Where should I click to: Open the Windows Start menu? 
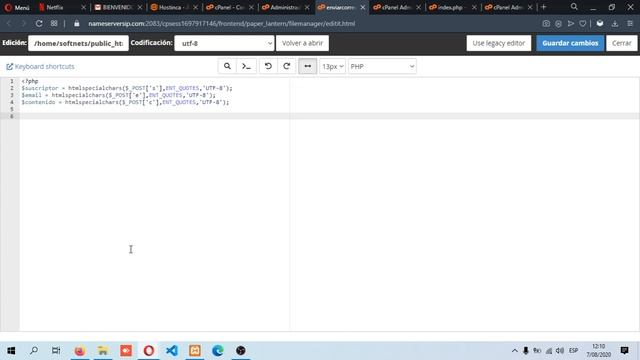[x=11, y=351]
